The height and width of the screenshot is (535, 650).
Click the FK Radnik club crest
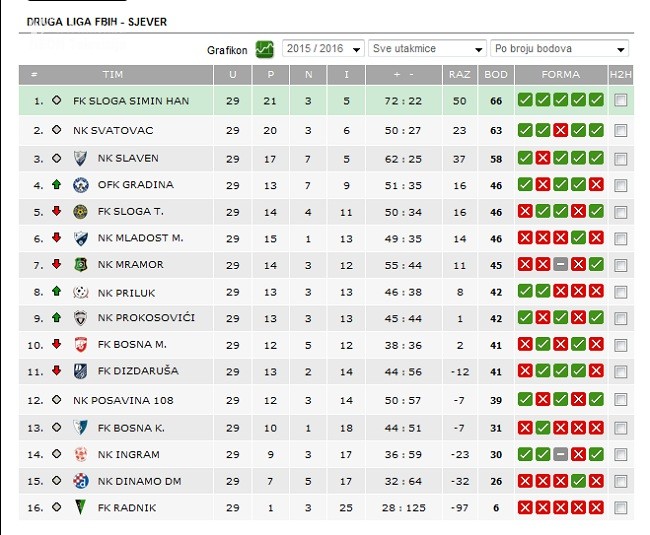click(81, 508)
